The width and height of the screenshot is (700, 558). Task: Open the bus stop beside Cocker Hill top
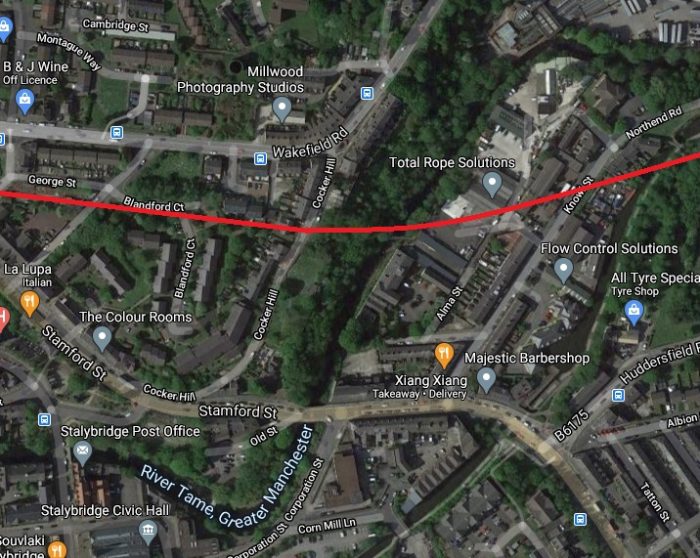click(x=367, y=93)
